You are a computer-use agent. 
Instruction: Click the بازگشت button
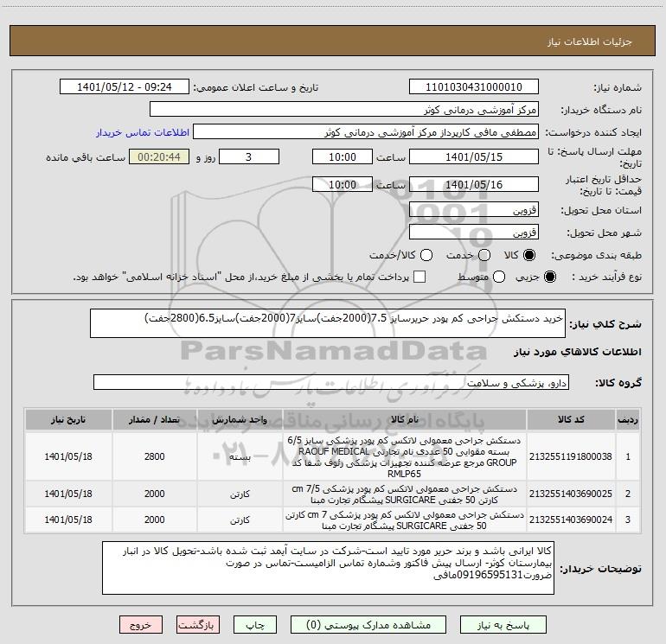click(198, 625)
